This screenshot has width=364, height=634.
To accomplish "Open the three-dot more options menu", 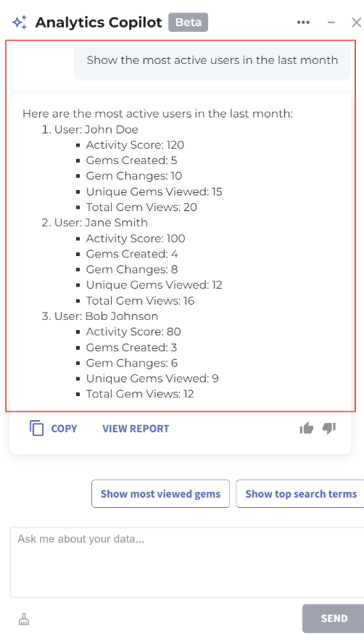I will pyautogui.click(x=303, y=22).
